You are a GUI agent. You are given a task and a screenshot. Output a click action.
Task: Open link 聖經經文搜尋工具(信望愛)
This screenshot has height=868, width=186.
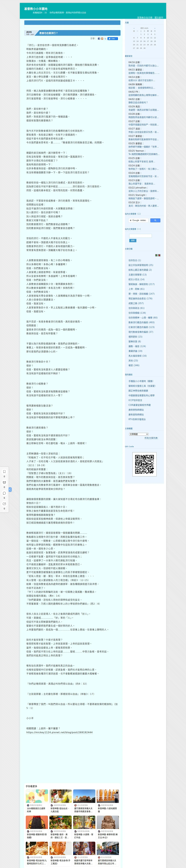142,386
